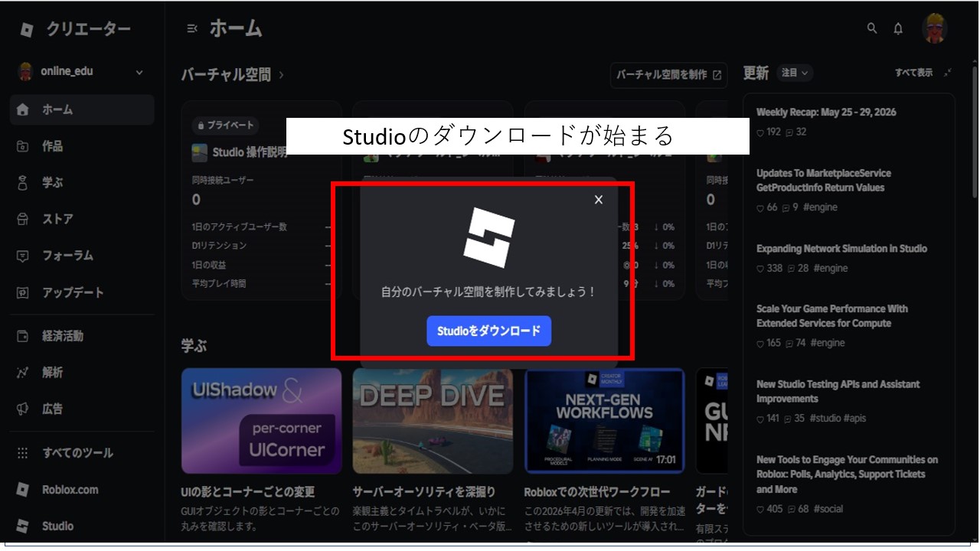Click the title Robloxでの次世代ワークフロー

coord(597,492)
